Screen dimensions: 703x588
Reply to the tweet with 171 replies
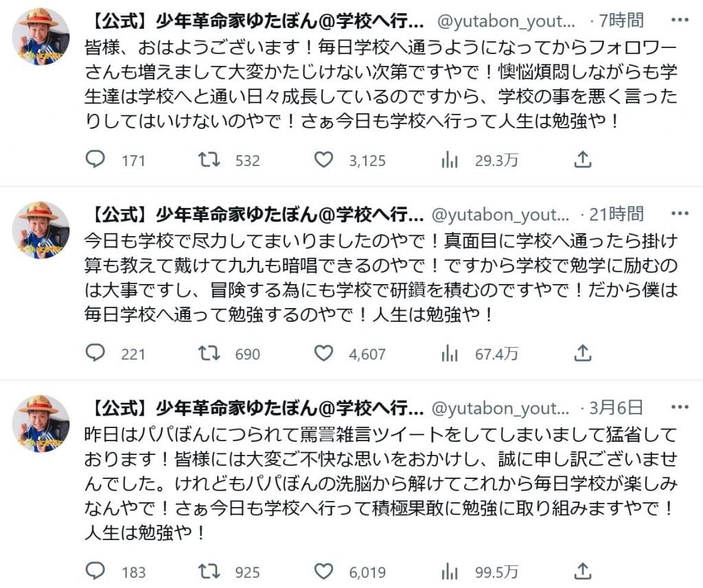pos(95,160)
